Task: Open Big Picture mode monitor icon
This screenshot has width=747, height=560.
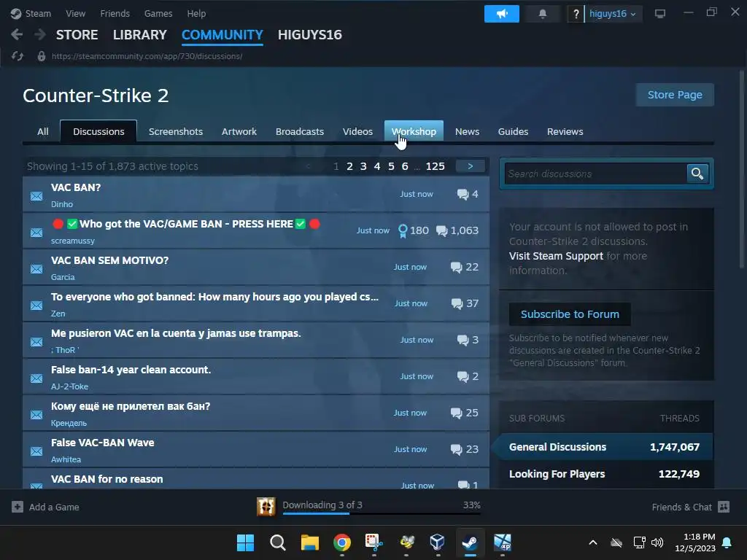Action: [x=659, y=14]
